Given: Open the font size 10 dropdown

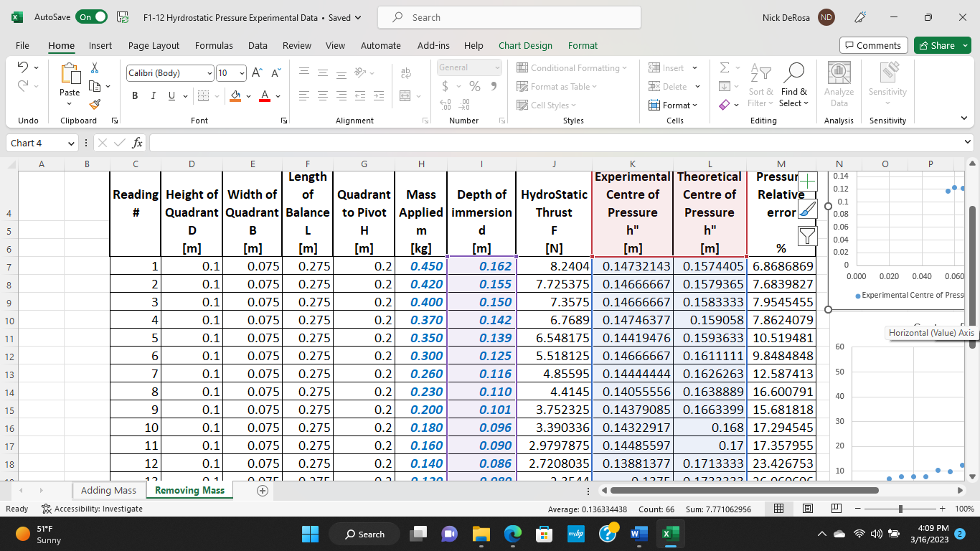Looking at the screenshot, I should 242,73.
